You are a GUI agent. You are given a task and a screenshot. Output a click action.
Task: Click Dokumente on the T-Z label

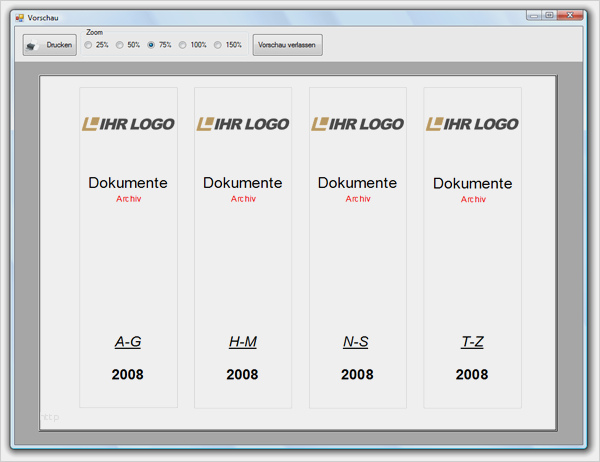point(473,184)
